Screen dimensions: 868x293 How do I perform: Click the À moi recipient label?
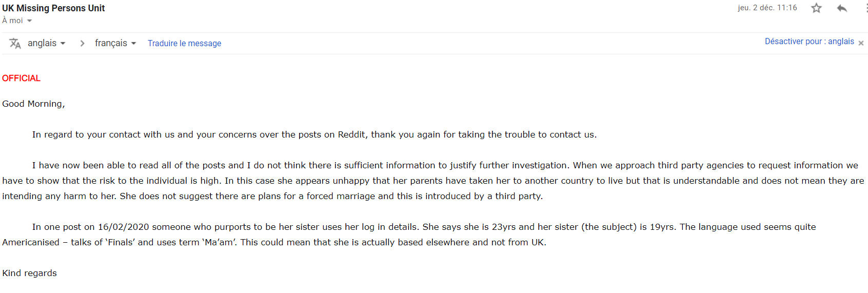[x=12, y=21]
